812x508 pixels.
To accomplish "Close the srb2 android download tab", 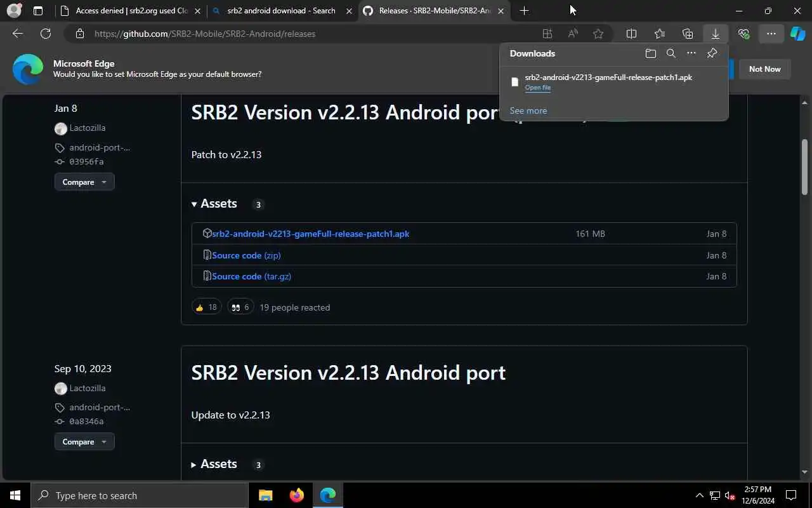I will click(348, 11).
